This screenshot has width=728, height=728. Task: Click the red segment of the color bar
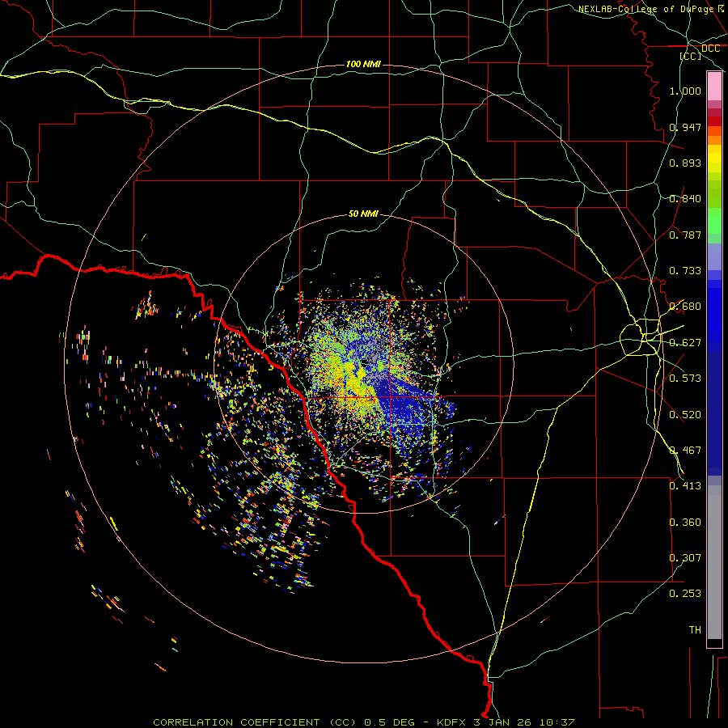pos(714,121)
